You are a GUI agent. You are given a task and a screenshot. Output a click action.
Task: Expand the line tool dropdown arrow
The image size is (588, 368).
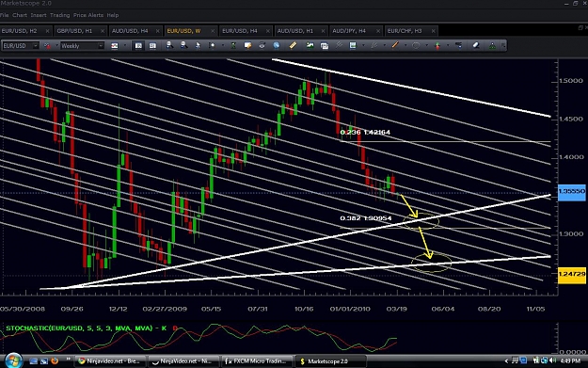[405, 45]
